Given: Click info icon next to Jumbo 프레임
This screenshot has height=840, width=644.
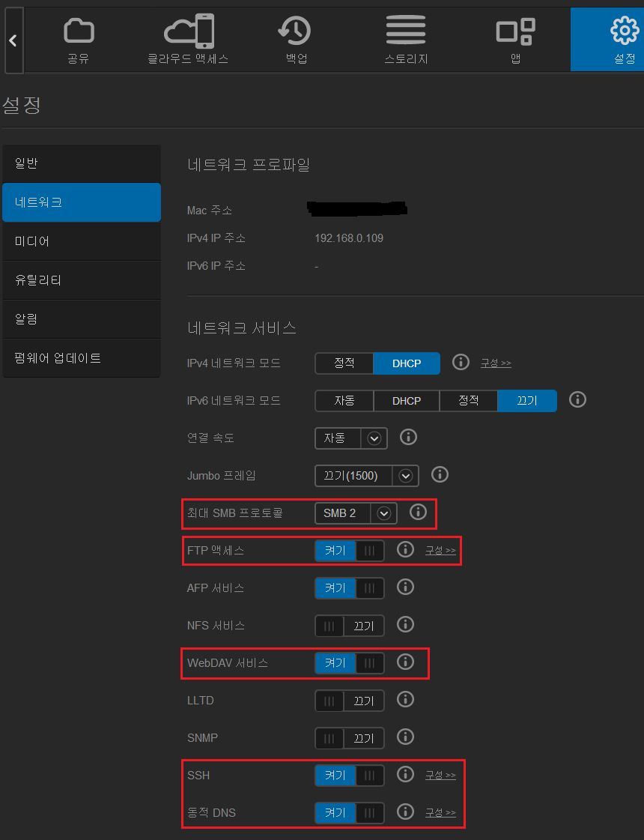Looking at the screenshot, I should tap(440, 474).
